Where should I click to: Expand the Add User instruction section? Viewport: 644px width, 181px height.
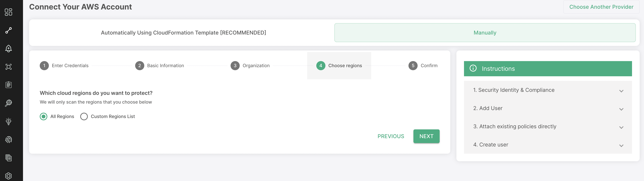[x=547, y=108]
